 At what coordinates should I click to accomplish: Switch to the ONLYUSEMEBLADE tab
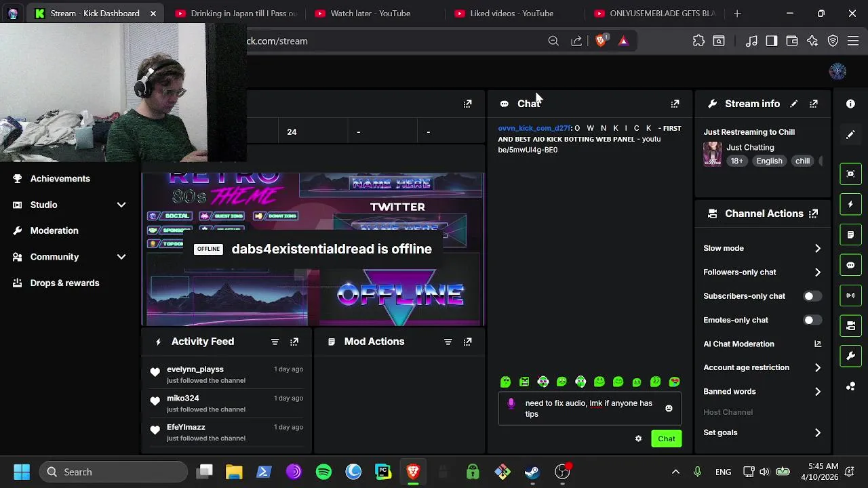654,13
